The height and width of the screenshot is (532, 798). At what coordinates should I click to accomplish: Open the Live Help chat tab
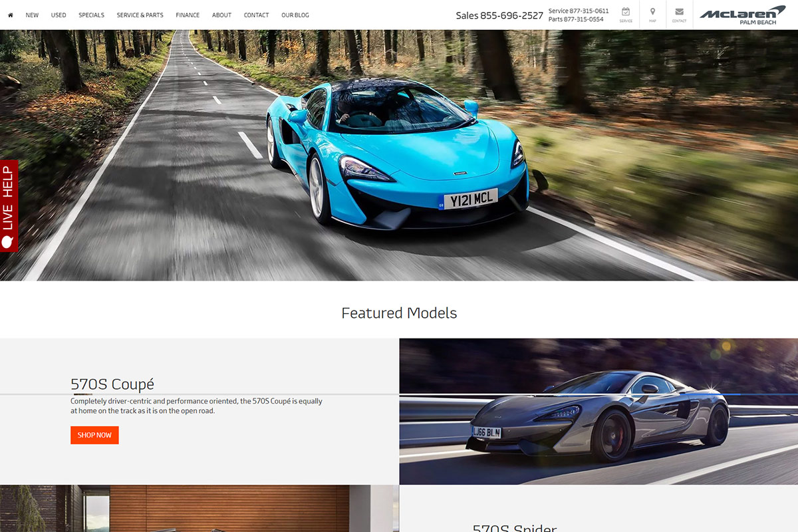9,207
